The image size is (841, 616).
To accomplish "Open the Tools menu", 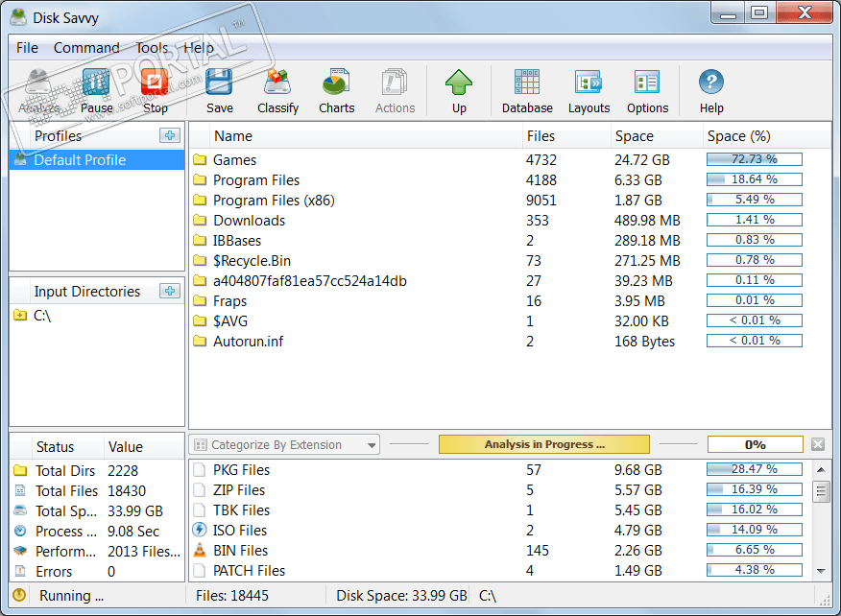I will [152, 48].
